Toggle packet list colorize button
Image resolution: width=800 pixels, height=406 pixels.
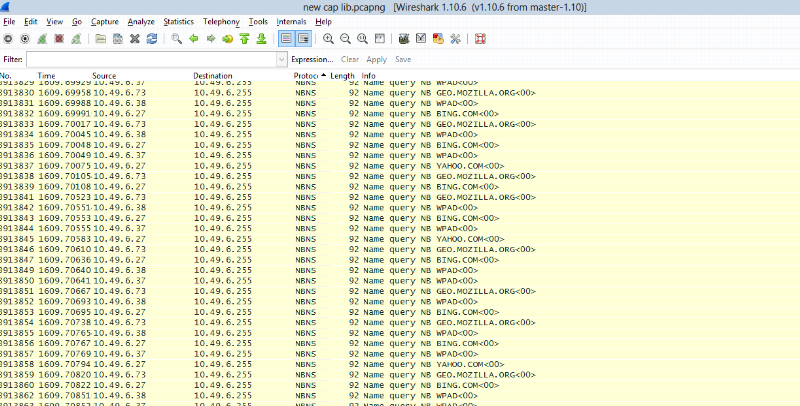[286, 39]
